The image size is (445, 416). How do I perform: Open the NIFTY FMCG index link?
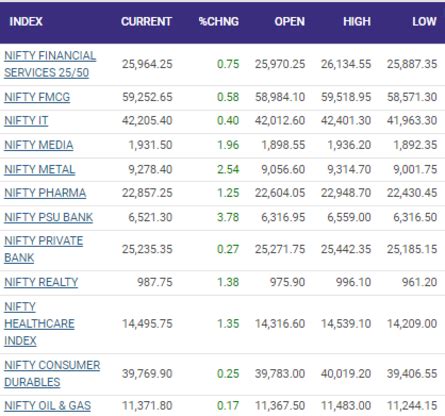pos(37,97)
